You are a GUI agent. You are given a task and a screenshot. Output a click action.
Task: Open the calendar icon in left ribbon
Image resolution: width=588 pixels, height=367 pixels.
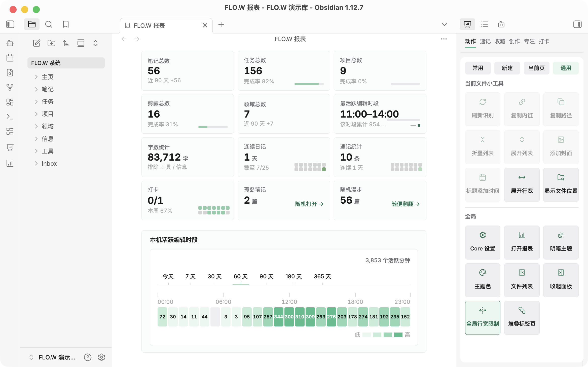click(x=10, y=58)
